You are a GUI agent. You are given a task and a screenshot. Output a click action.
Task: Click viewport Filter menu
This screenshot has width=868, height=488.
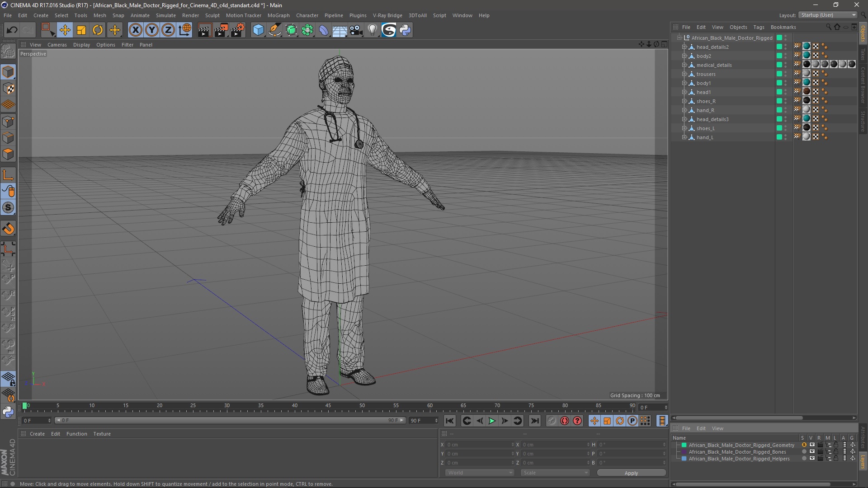tap(127, 45)
